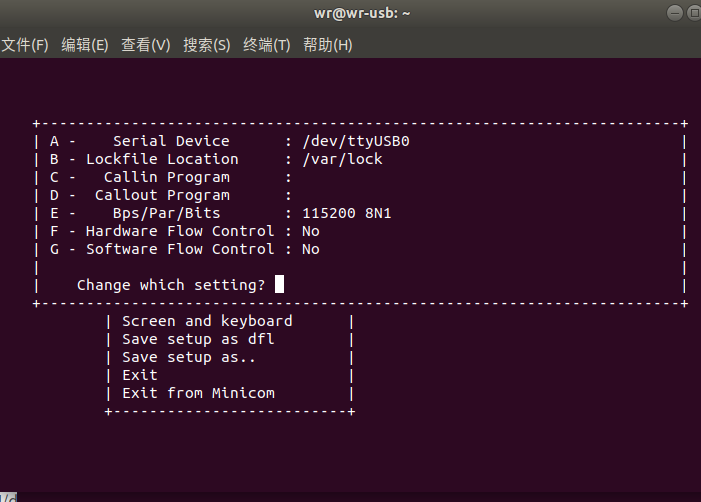Viewport: 701px width, 502px height.
Task: Click the Software Flow Control label
Action: pos(180,249)
